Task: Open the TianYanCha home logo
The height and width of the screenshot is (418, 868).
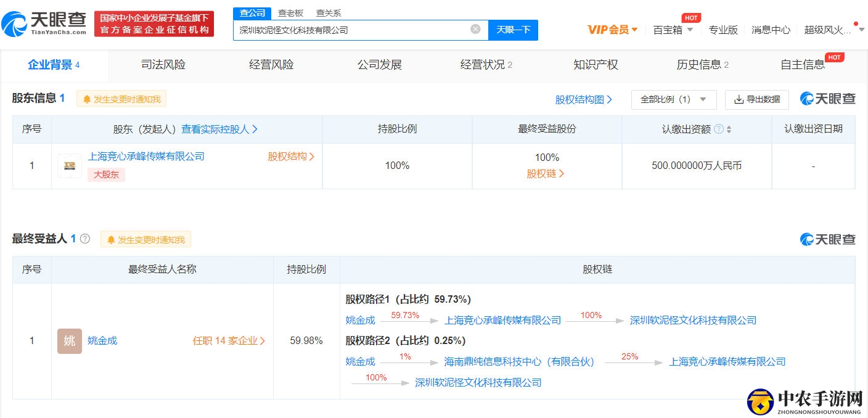Action: 44,24
